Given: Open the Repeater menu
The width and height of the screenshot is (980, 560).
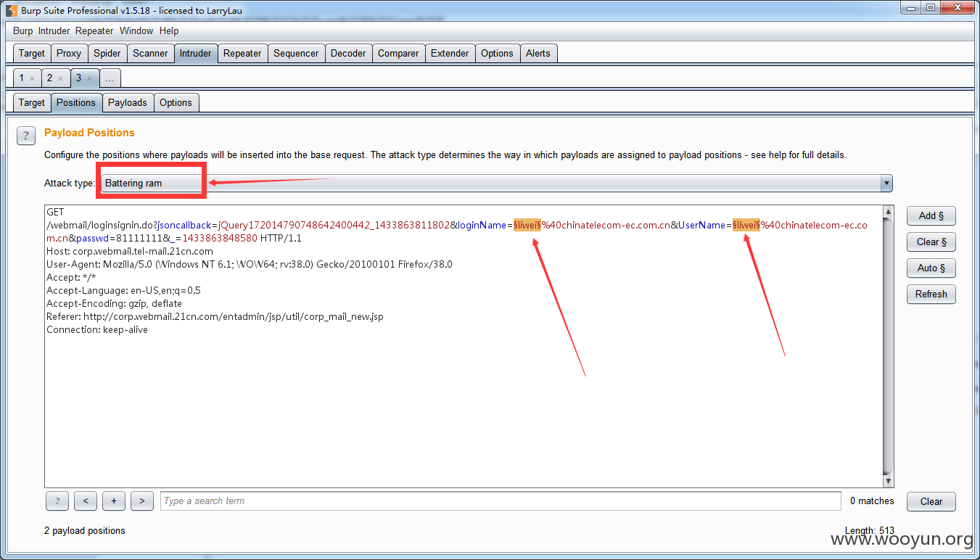Looking at the screenshot, I should 94,31.
